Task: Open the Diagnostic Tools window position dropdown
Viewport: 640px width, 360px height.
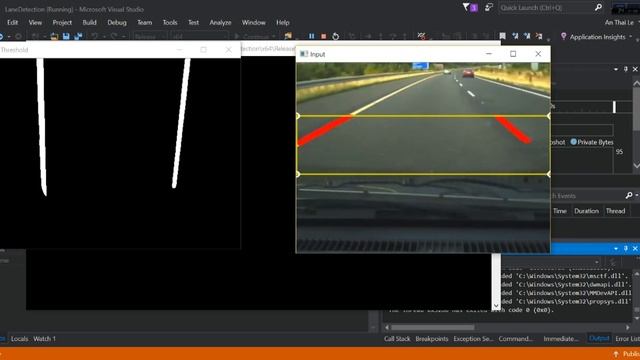Action: point(616,69)
